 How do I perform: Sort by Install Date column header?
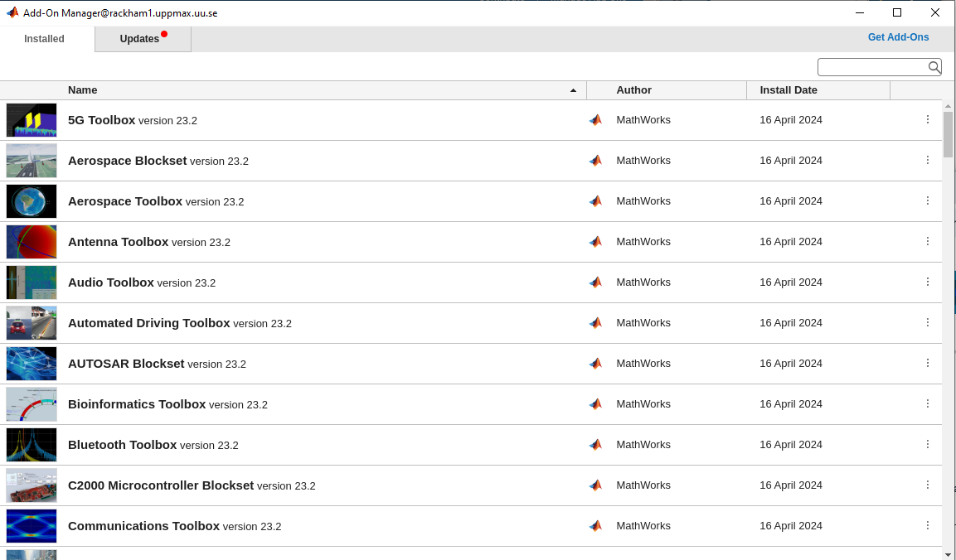tap(789, 90)
